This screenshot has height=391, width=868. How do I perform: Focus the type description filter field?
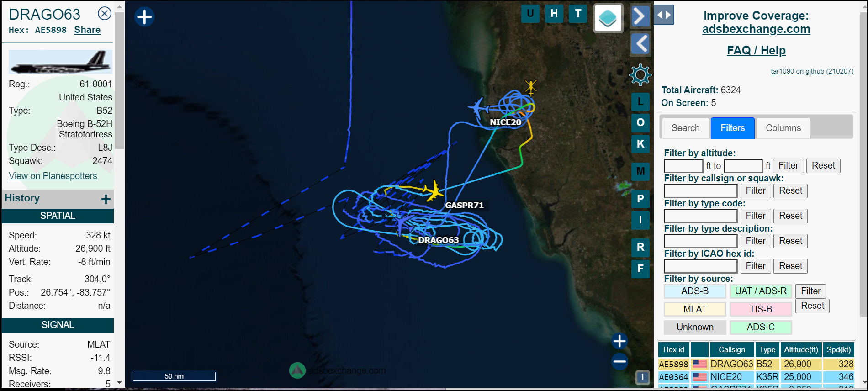click(x=701, y=241)
